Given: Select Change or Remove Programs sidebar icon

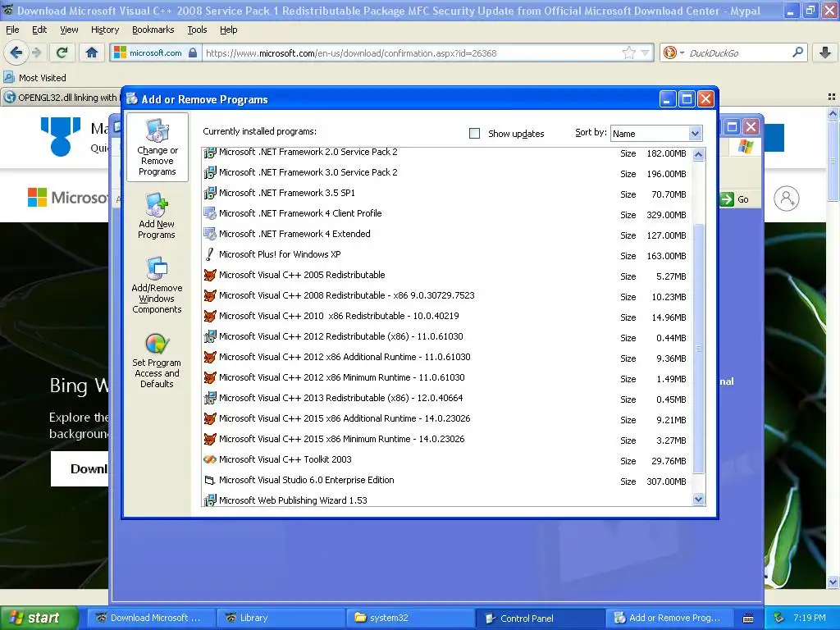Looking at the screenshot, I should 157,148.
